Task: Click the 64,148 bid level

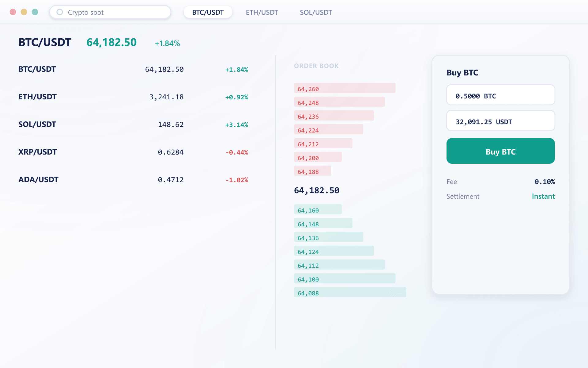Action: point(323,223)
